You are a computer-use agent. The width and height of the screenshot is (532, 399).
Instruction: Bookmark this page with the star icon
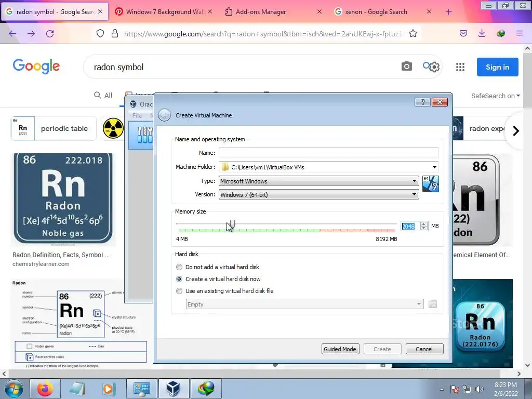point(413,34)
